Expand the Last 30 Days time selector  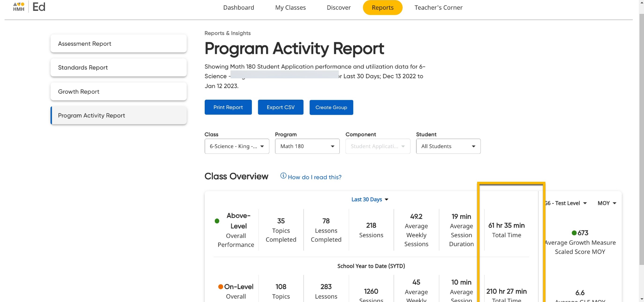pos(370,199)
